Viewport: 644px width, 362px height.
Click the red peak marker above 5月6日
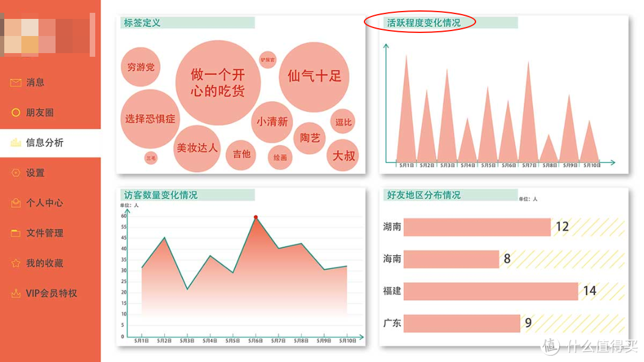tap(256, 216)
